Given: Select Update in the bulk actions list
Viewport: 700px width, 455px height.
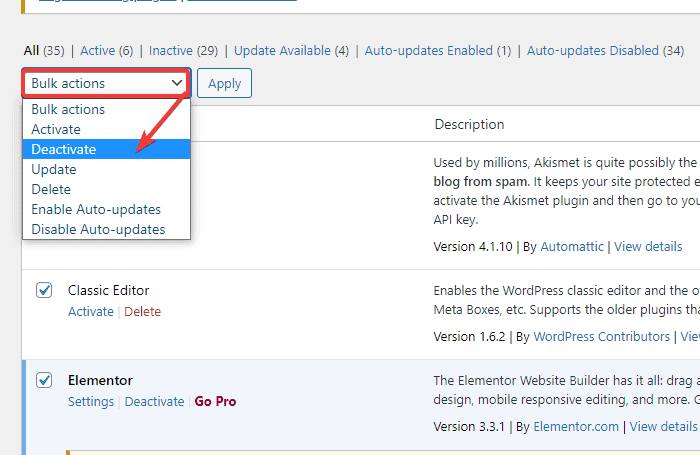Looking at the screenshot, I should (x=54, y=169).
